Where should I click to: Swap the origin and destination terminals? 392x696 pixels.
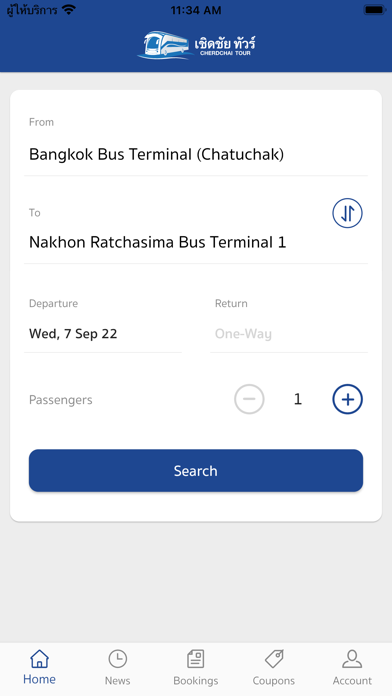[347, 213]
